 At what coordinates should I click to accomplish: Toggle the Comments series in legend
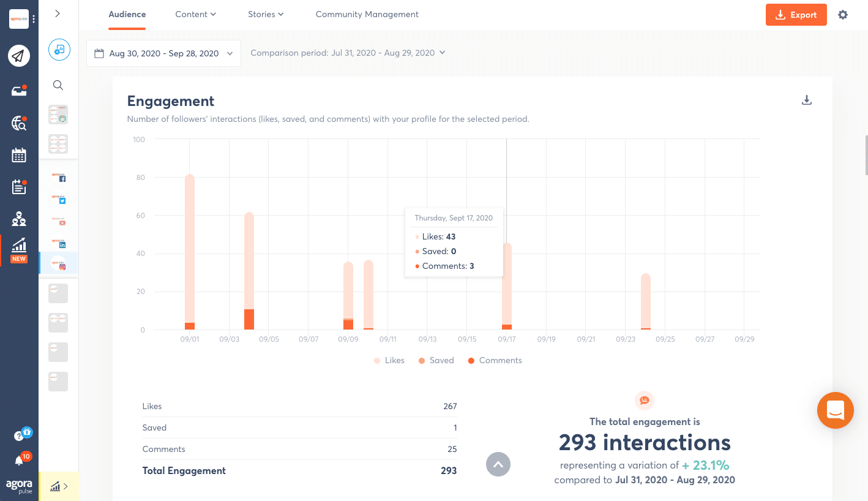pos(495,361)
